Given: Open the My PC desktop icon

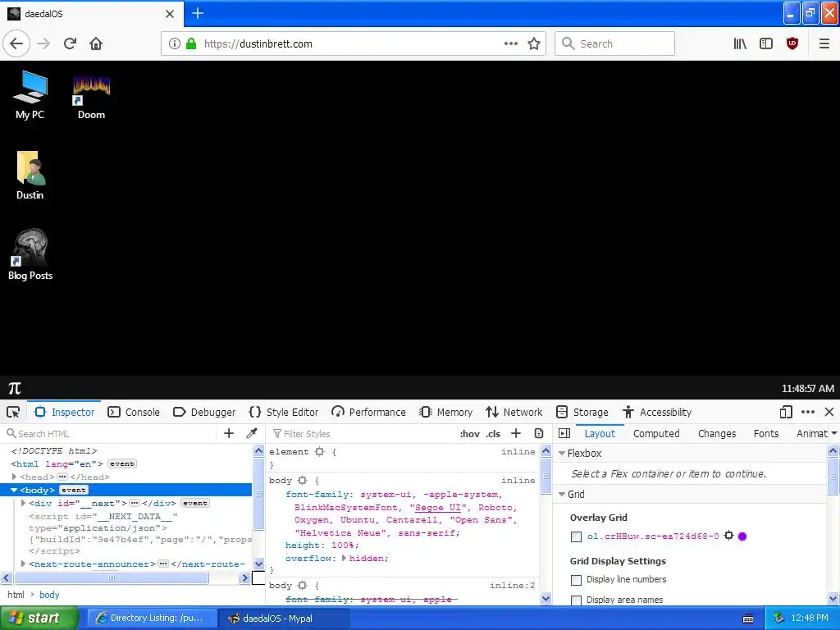Looking at the screenshot, I should coord(30,95).
